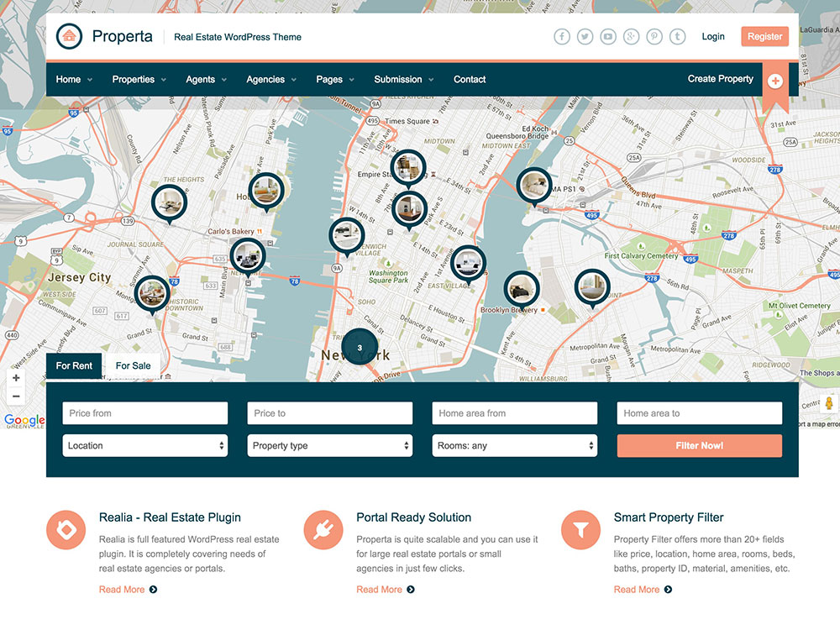Open the Pinterest social icon
This screenshot has width=840, height=630.
click(x=654, y=36)
